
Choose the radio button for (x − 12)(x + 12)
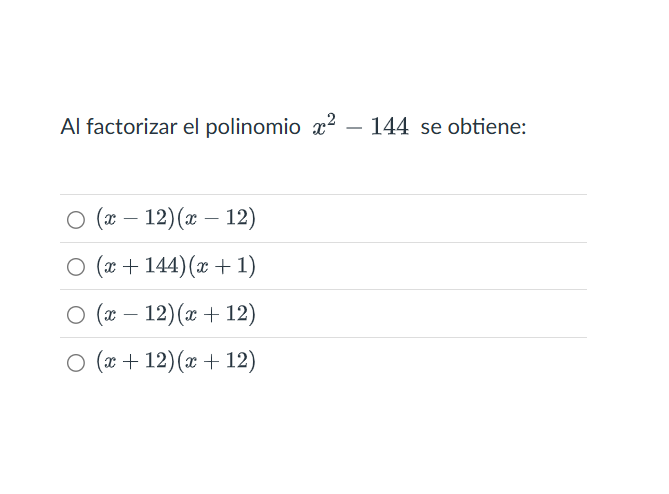[76, 315]
